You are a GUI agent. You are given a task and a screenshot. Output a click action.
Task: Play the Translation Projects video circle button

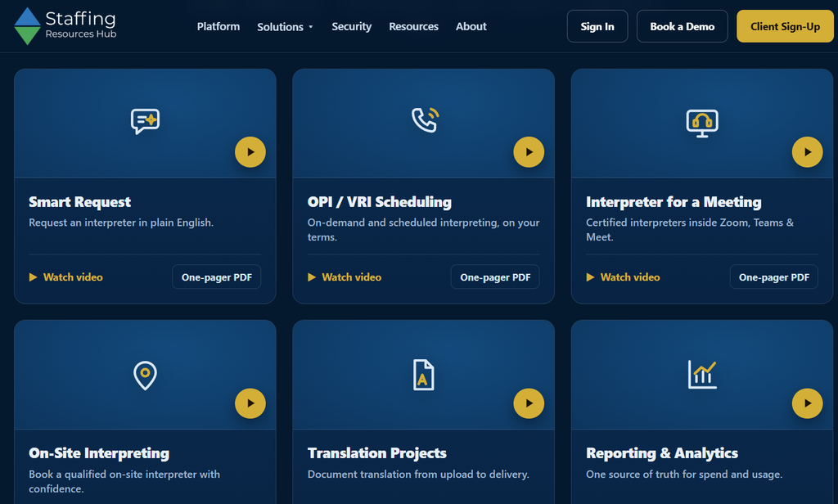pyautogui.click(x=529, y=403)
